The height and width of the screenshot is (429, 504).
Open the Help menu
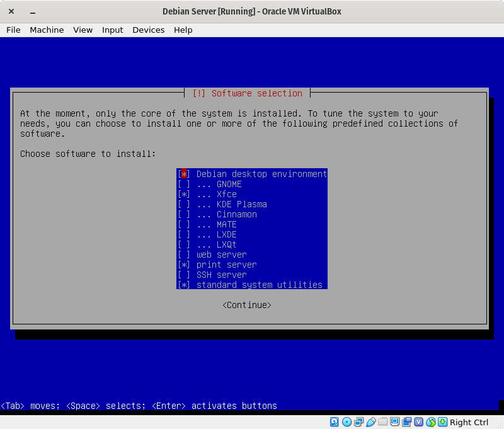[x=183, y=30]
